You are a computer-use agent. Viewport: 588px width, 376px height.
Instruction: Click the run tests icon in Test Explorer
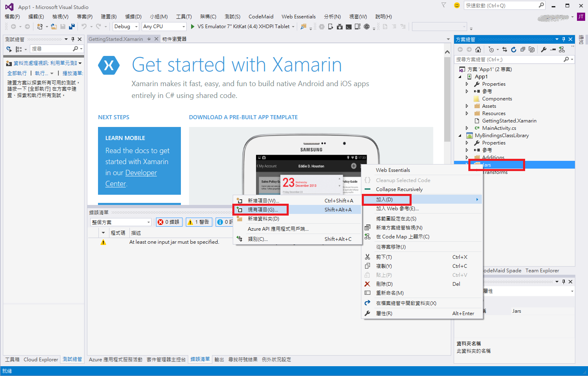click(9, 49)
